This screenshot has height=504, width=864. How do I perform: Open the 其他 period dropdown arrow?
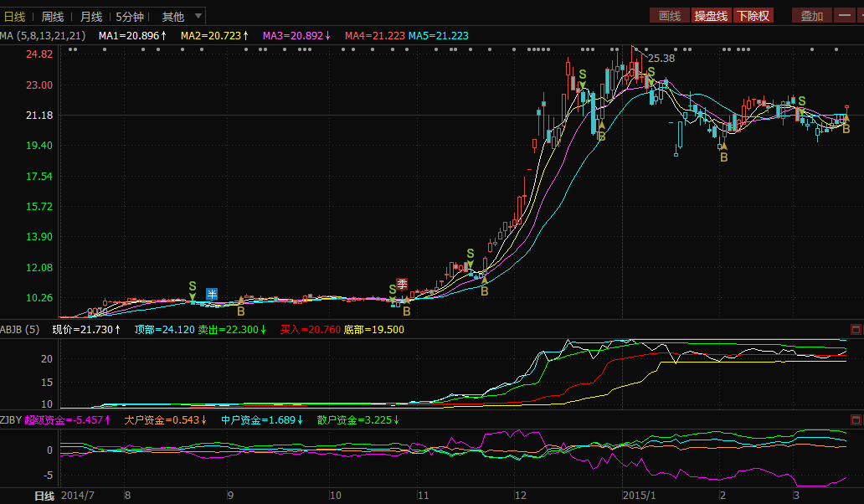(x=198, y=16)
